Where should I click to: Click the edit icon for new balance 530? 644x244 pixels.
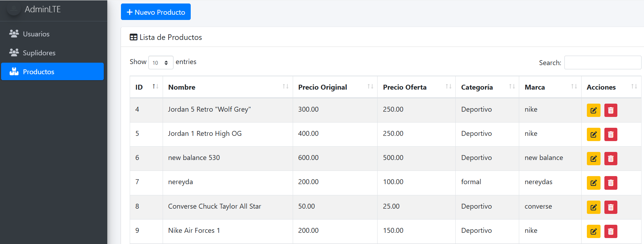click(593, 159)
